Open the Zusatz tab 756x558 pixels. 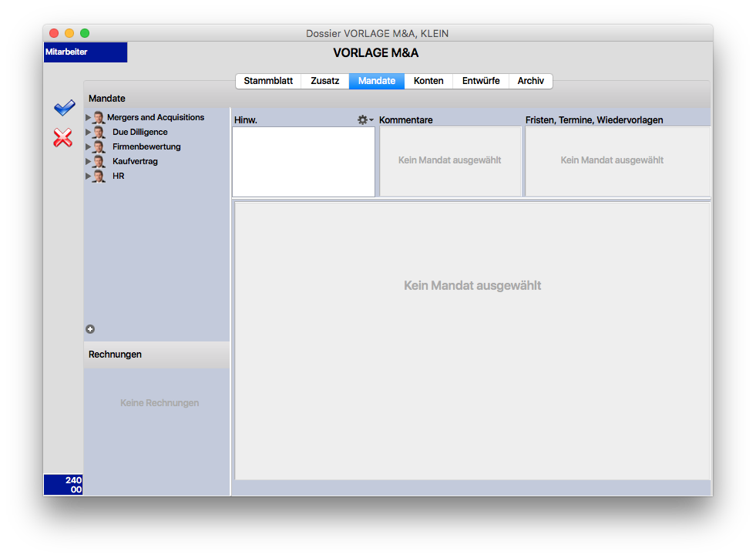325,81
